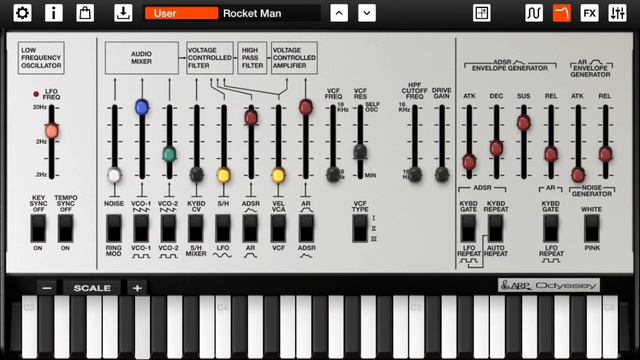The image size is (640, 360).
Task: Click the black KYBD CV slider knob
Action: click(196, 175)
